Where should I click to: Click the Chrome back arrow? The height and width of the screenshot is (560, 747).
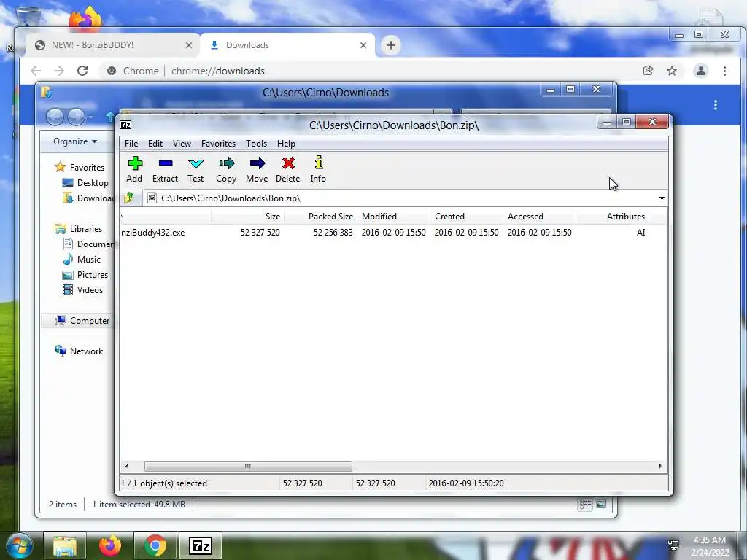pyautogui.click(x=36, y=71)
